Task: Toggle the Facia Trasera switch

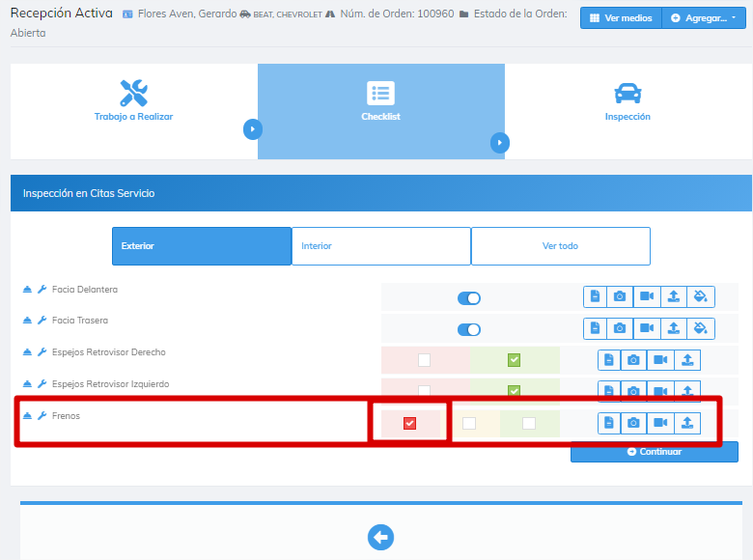Action: pos(469,329)
